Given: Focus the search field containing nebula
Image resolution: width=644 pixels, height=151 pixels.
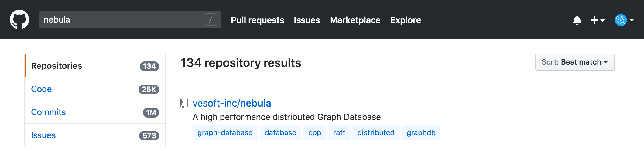Looking at the screenshot, I should tap(122, 19).
